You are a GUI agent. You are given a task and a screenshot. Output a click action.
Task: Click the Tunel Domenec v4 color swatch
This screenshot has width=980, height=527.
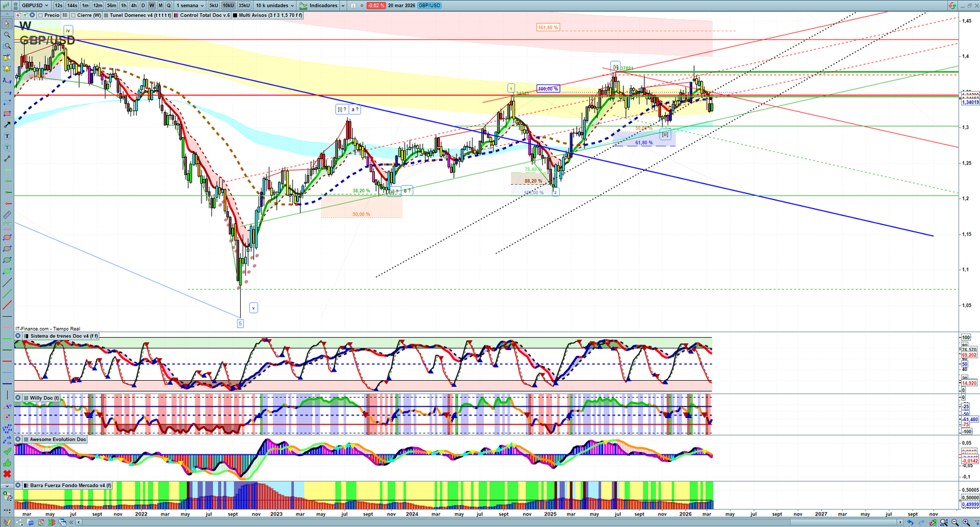click(106, 15)
